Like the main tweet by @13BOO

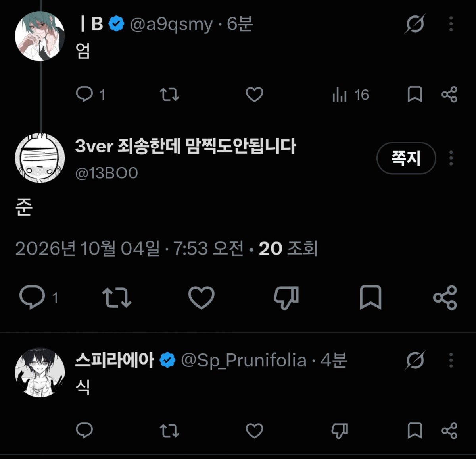click(x=201, y=297)
